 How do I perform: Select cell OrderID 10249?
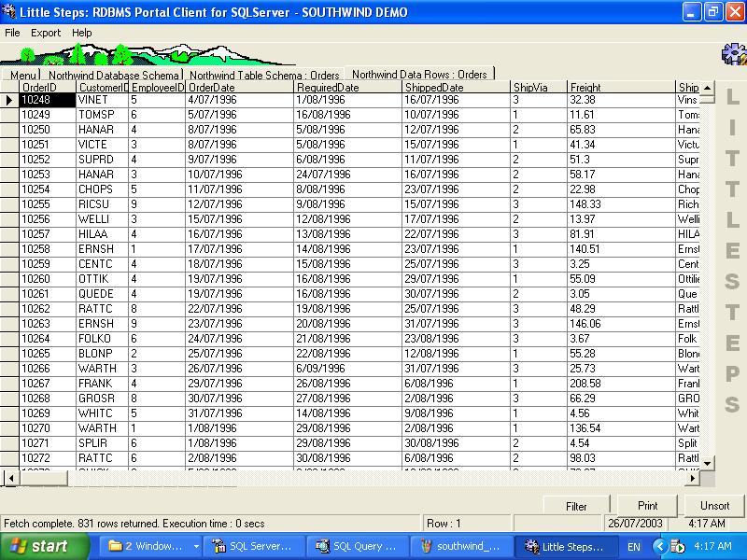48,115
